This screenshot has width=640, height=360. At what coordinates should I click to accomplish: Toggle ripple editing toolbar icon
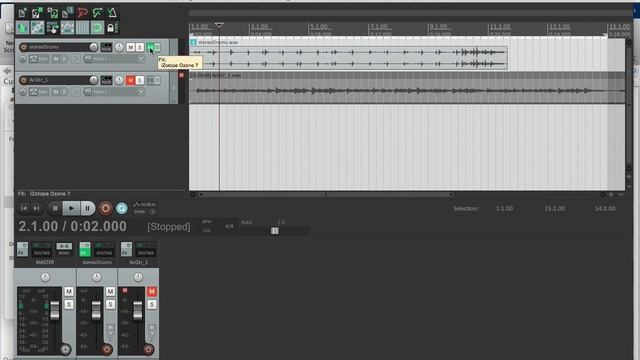click(52, 28)
